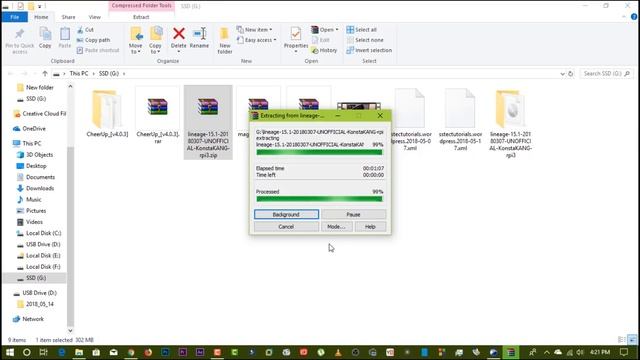Expand New item dropdown

pos(254,30)
